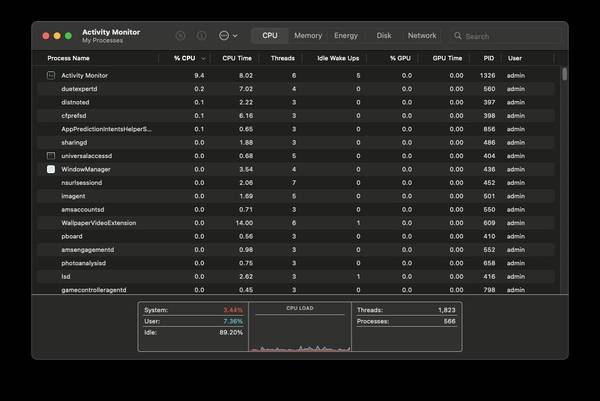Image resolution: width=600 pixels, height=401 pixels.
Task: Sort by Idle Wake Ups column
Action: [x=338, y=58]
